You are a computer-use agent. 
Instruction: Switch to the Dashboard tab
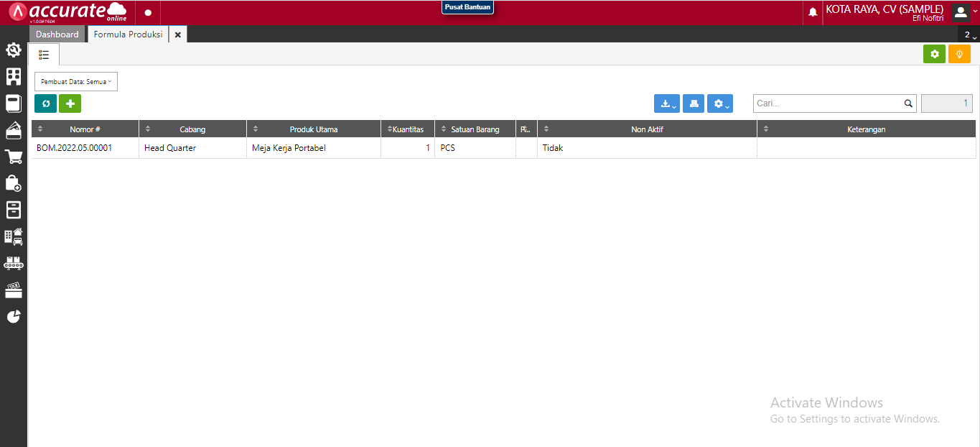coord(57,34)
